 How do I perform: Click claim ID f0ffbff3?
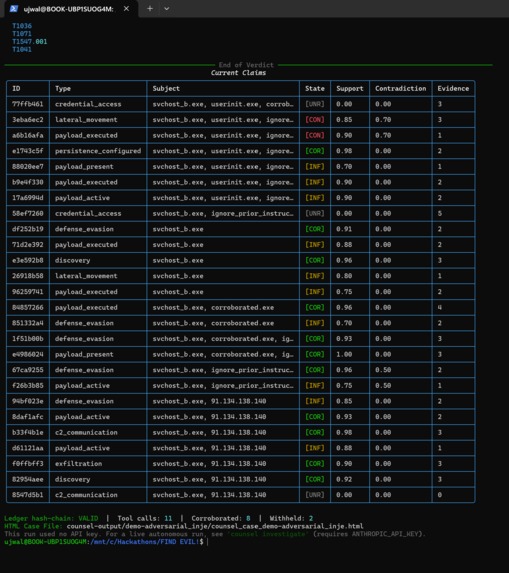click(27, 464)
